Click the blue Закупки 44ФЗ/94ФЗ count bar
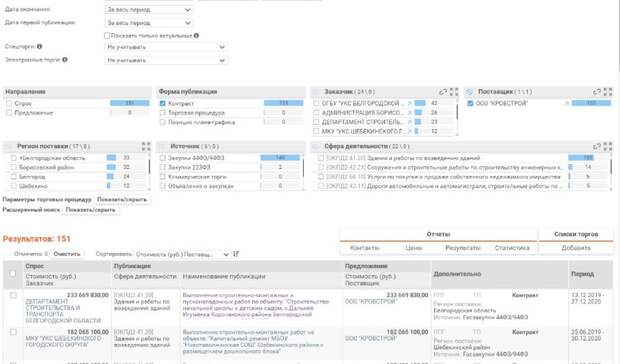Screen dimensions: 620x364 [280, 158]
